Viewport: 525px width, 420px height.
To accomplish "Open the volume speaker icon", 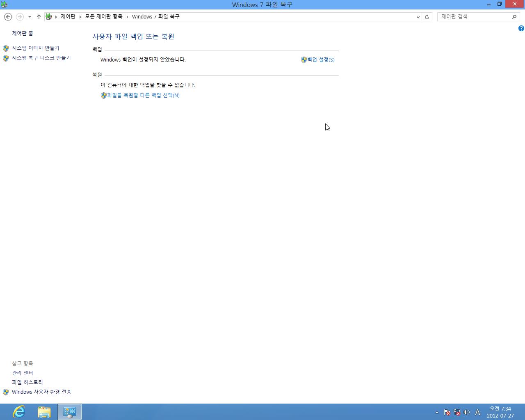I will click(x=467, y=412).
